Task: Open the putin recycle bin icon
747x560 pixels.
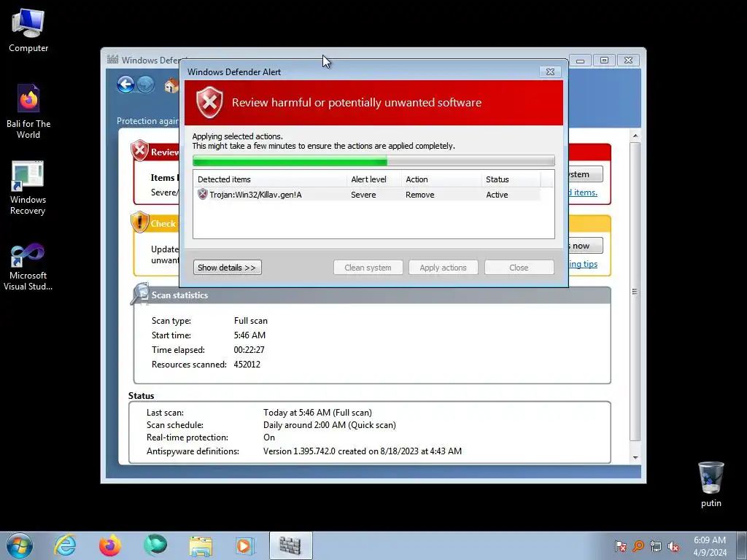Action: [711, 484]
